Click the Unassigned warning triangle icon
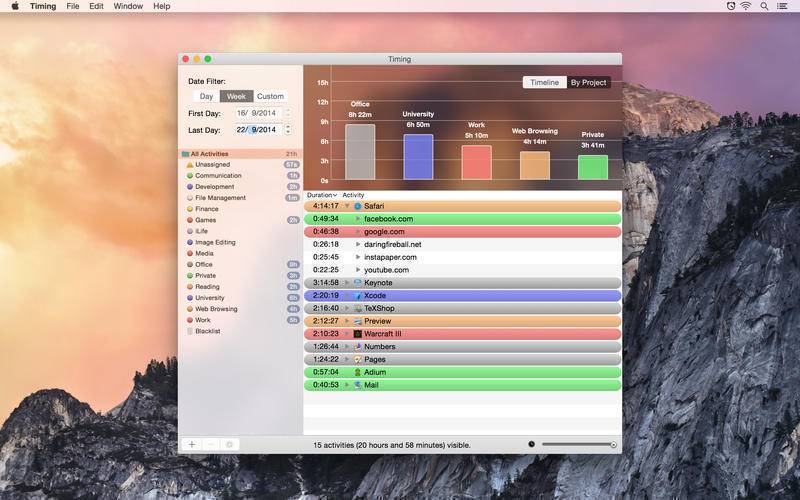800x500 pixels. [x=190, y=165]
